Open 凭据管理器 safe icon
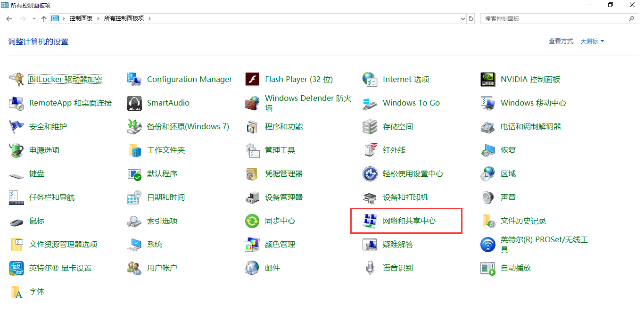 pyautogui.click(x=252, y=173)
